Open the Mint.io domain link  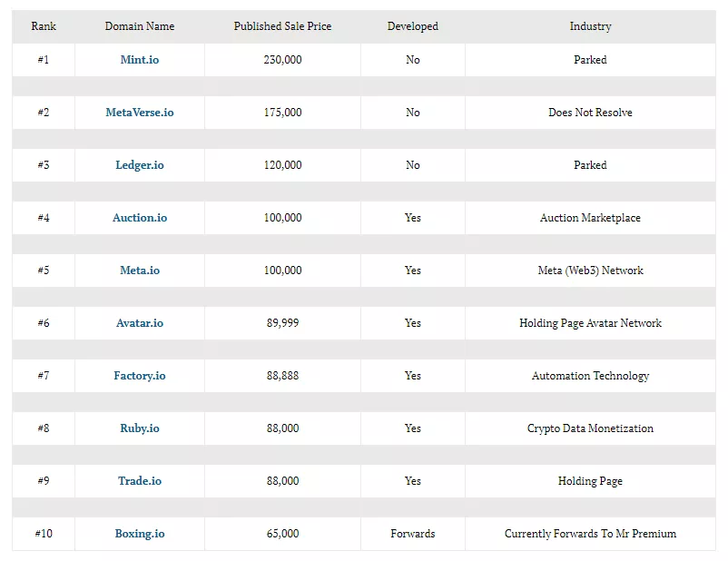[140, 60]
